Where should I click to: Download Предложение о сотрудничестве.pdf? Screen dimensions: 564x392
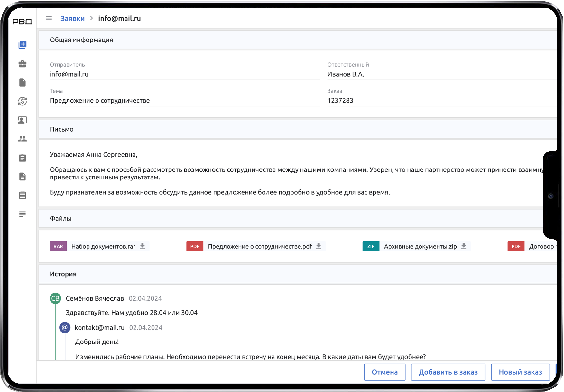[319, 246]
